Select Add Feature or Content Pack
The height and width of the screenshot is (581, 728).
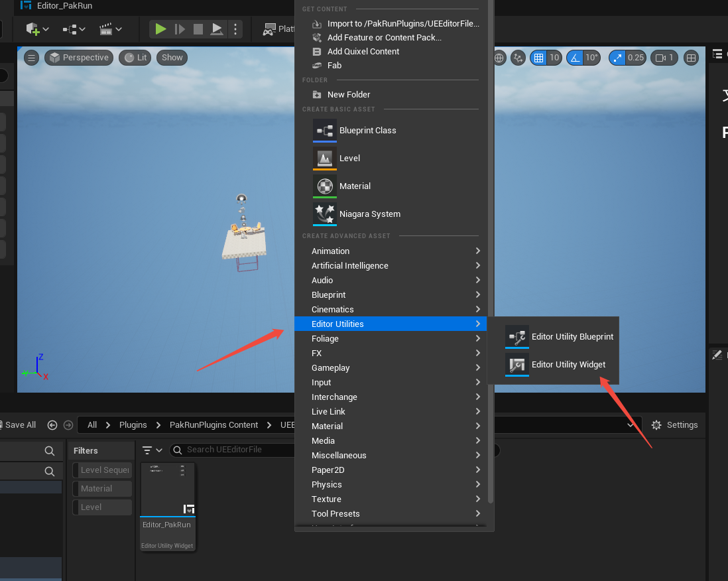tap(391, 37)
